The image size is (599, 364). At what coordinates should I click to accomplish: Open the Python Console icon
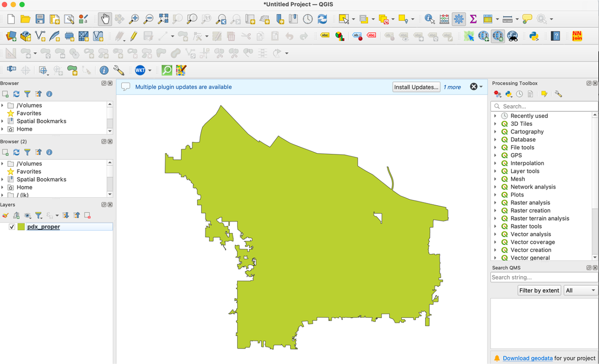coord(534,36)
